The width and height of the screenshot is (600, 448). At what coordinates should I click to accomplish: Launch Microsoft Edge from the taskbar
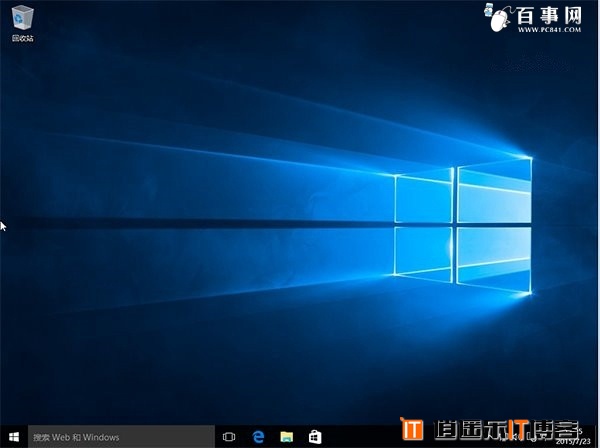(x=258, y=437)
